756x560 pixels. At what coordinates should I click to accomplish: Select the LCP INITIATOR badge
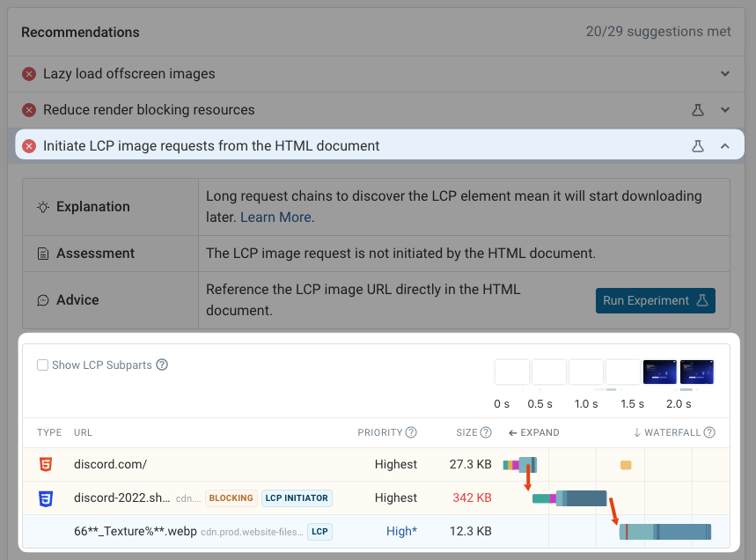pos(297,498)
